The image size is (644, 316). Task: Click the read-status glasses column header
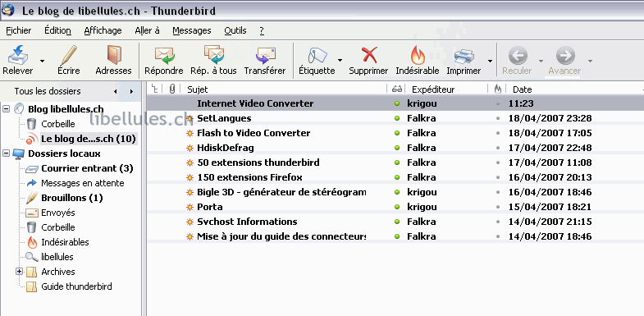click(396, 89)
